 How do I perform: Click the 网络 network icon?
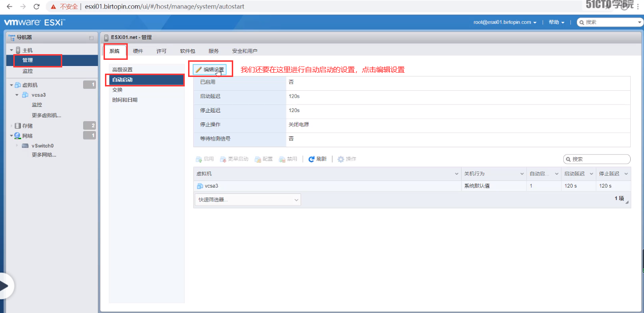18,136
